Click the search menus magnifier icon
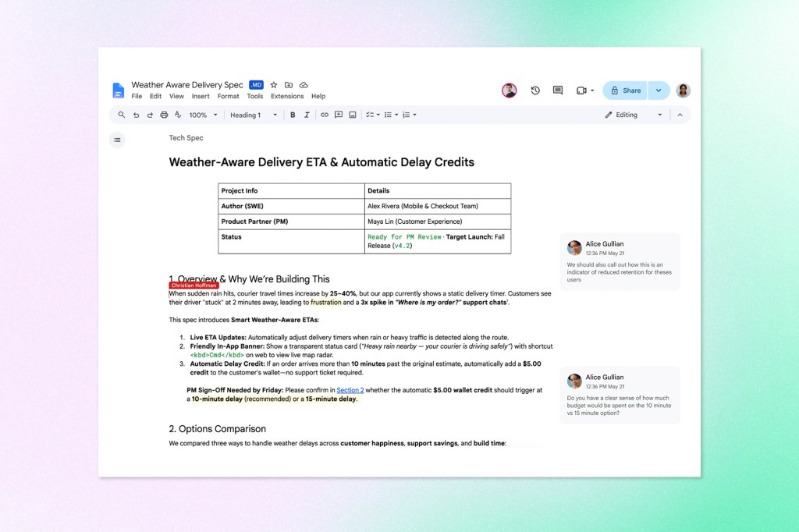This screenshot has width=799, height=532. click(121, 115)
